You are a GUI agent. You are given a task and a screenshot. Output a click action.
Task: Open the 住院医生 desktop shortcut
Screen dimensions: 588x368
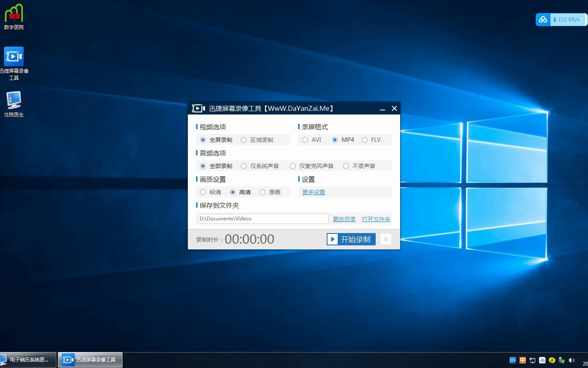(x=14, y=104)
